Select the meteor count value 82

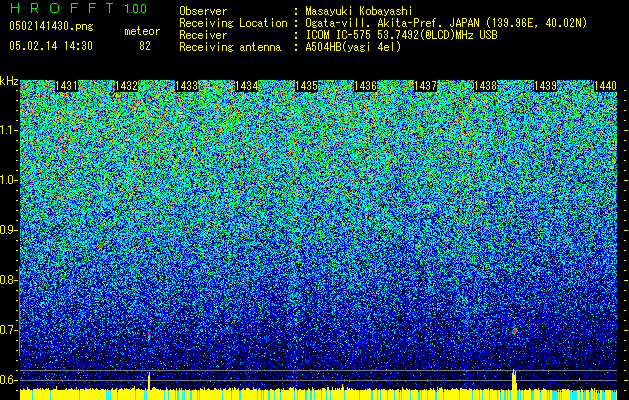pos(145,46)
